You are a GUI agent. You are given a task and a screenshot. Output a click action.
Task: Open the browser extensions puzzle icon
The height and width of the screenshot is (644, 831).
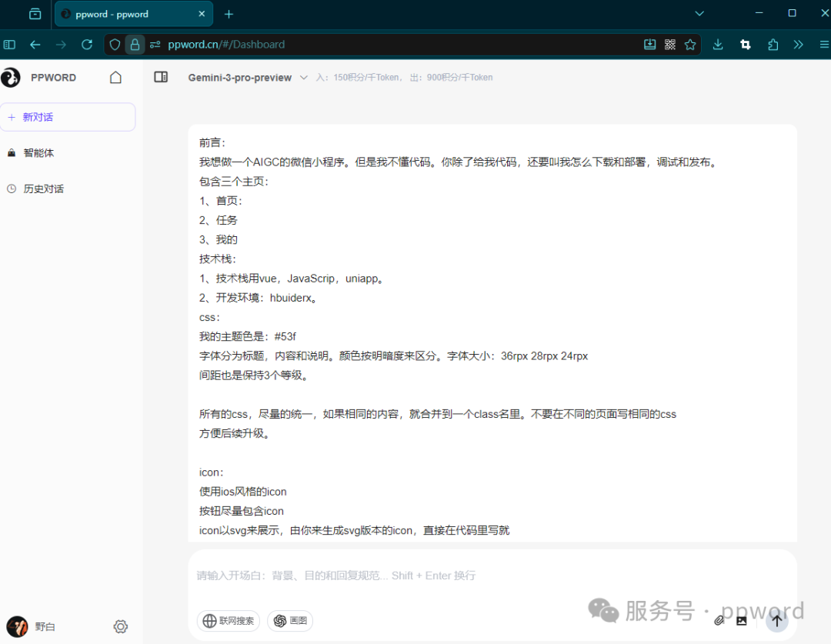pyautogui.click(x=773, y=44)
